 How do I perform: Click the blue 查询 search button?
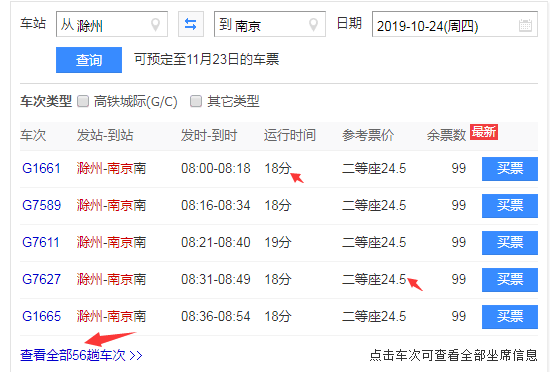[89, 60]
